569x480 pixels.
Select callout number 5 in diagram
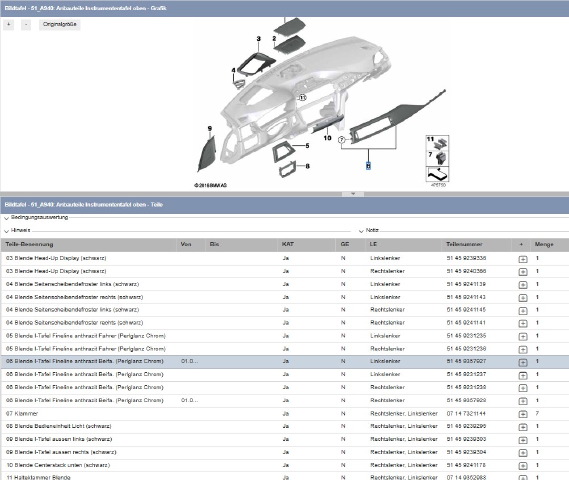307,145
